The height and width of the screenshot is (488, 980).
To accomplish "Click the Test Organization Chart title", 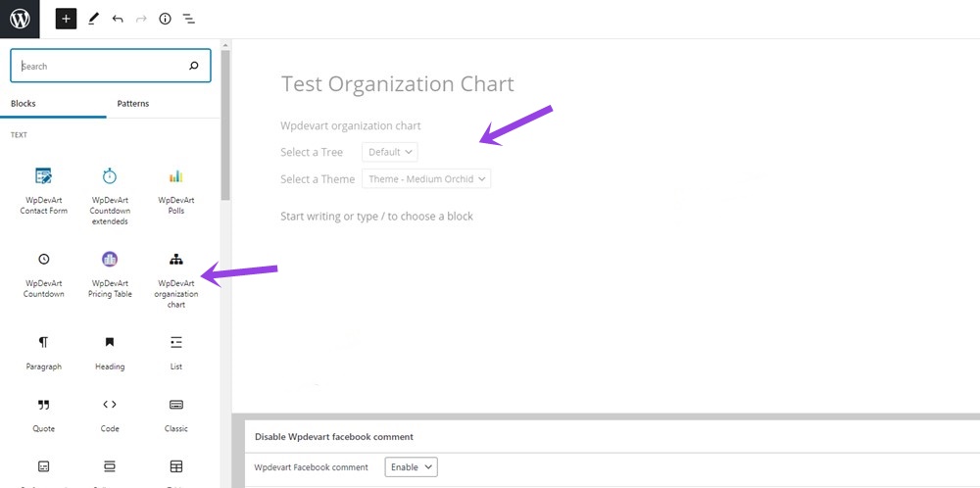I will tap(397, 84).
